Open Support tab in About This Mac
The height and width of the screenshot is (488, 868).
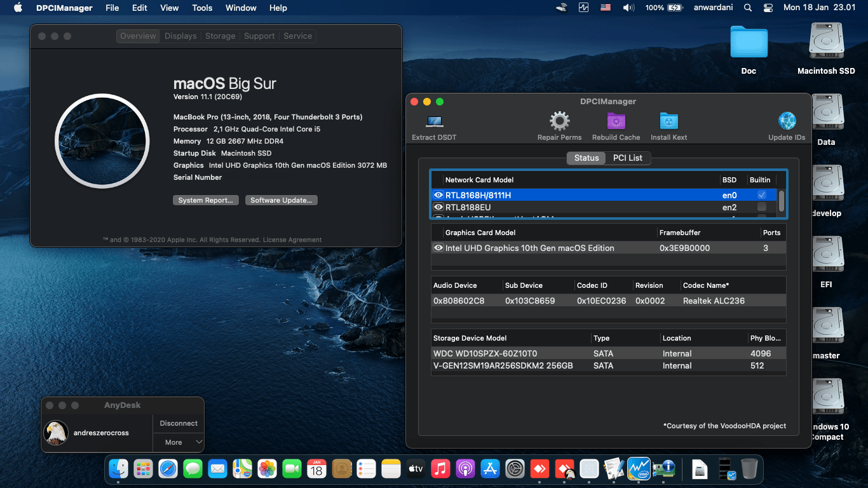[x=259, y=36]
